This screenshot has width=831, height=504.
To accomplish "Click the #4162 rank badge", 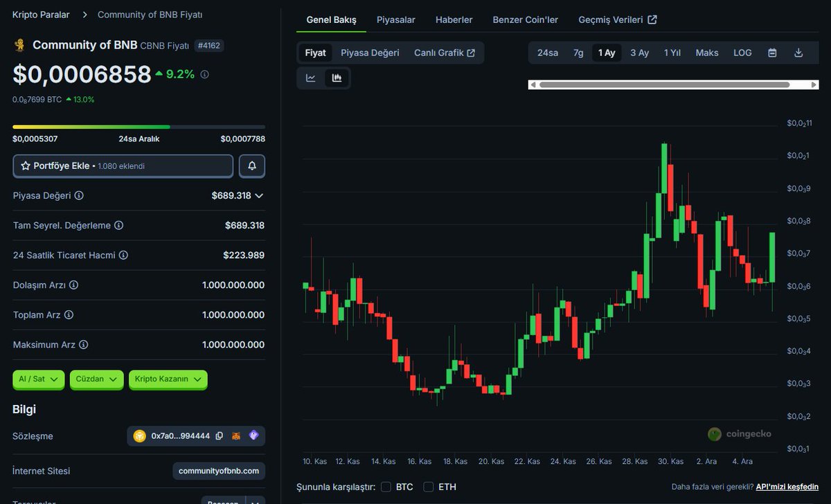I will point(209,46).
